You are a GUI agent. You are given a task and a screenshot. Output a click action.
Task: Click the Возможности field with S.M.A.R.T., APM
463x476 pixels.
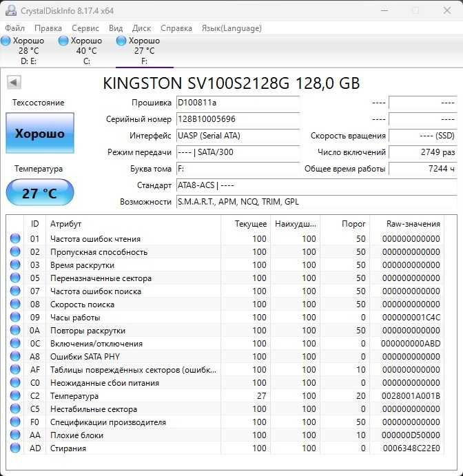pos(317,202)
